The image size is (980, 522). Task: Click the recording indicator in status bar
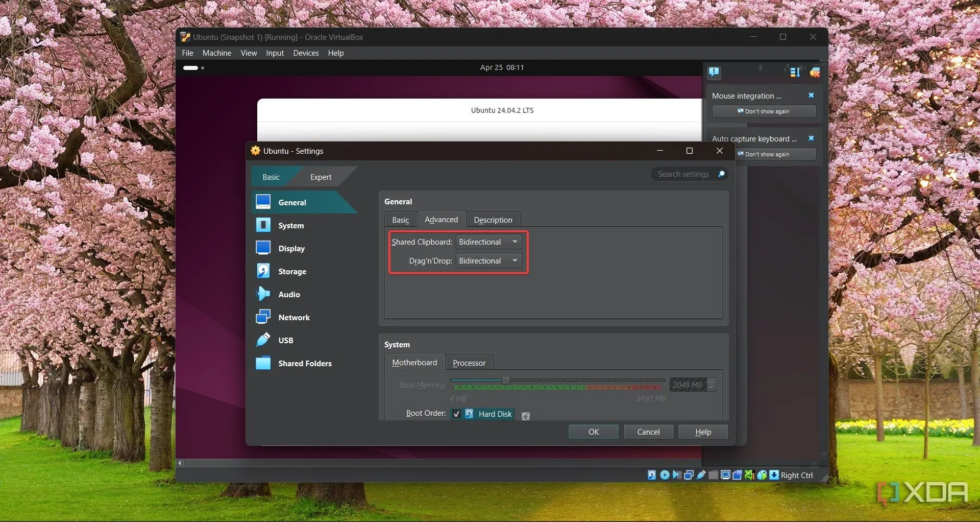pyautogui.click(x=737, y=475)
